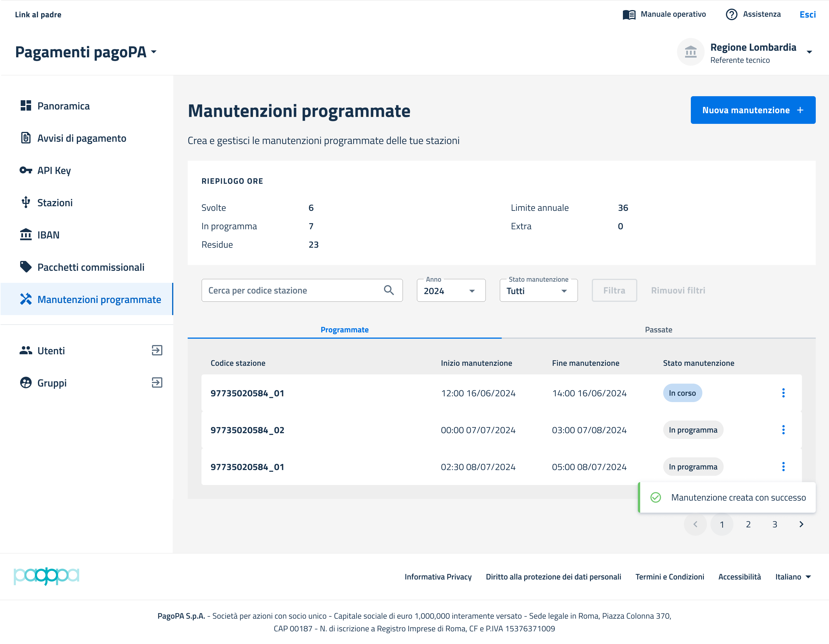This screenshot has width=829, height=644.
Task: Open the Italiano language selector
Action: 792,577
